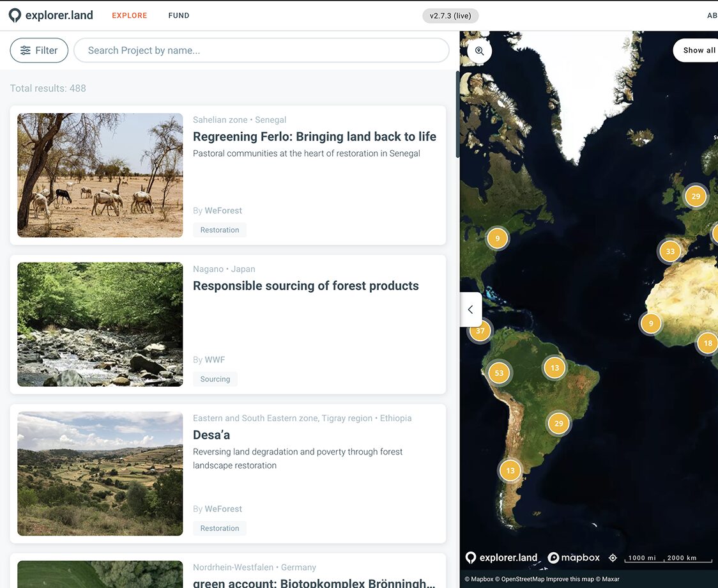Click the v2.7.3 (live) version badge
718x588 pixels.
450,15
